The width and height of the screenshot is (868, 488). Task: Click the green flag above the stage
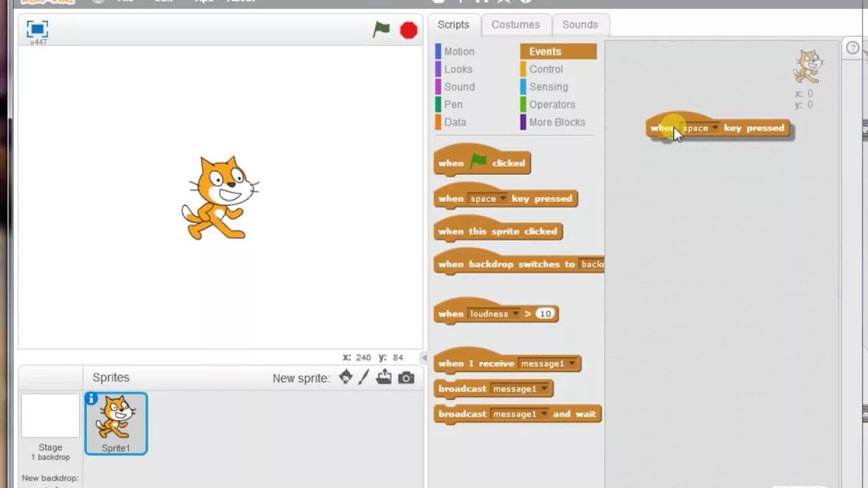coord(382,30)
